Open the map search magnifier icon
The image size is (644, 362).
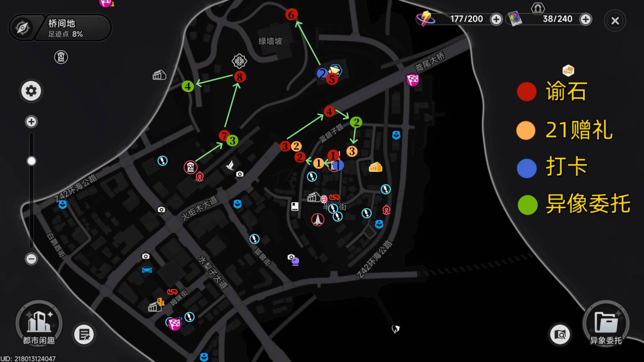click(x=560, y=334)
